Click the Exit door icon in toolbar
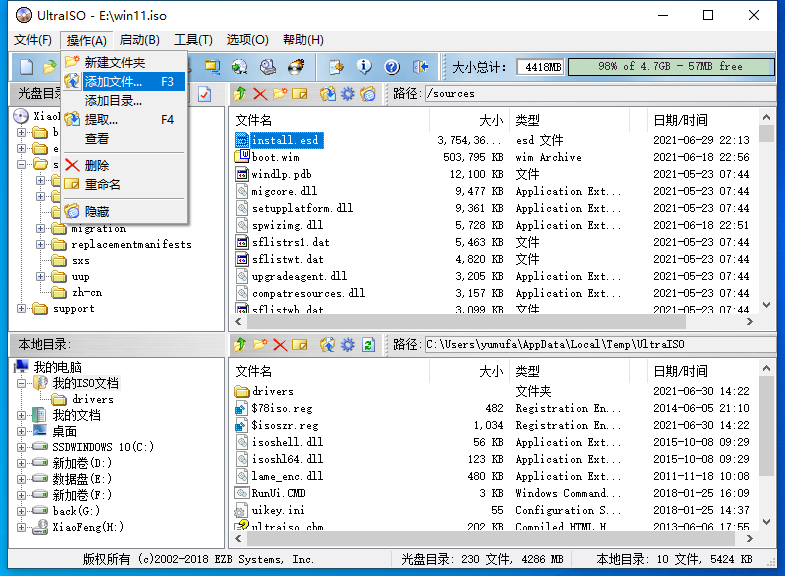Viewport: 785px width, 576px height. [x=420, y=67]
